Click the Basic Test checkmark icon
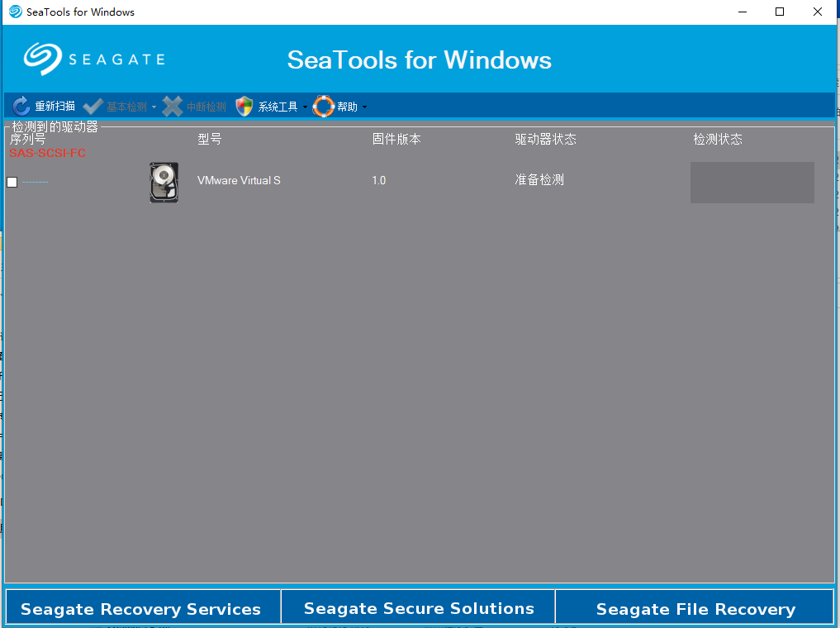 [x=93, y=107]
